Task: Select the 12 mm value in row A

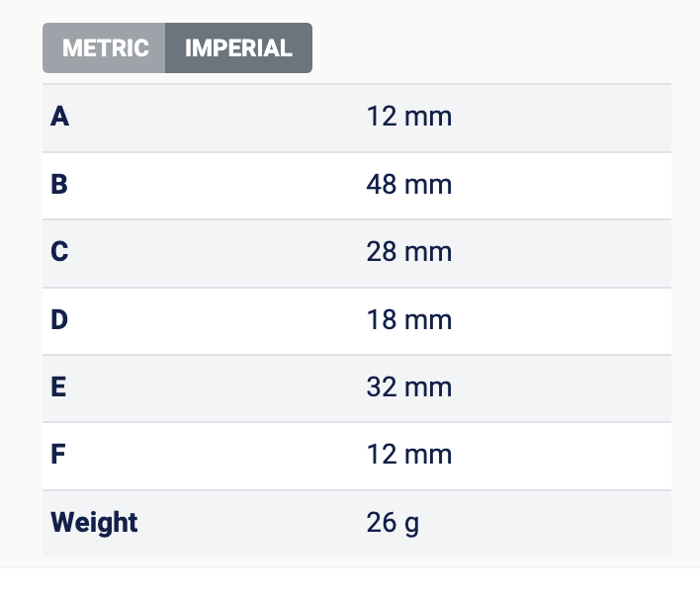Action: tap(408, 117)
